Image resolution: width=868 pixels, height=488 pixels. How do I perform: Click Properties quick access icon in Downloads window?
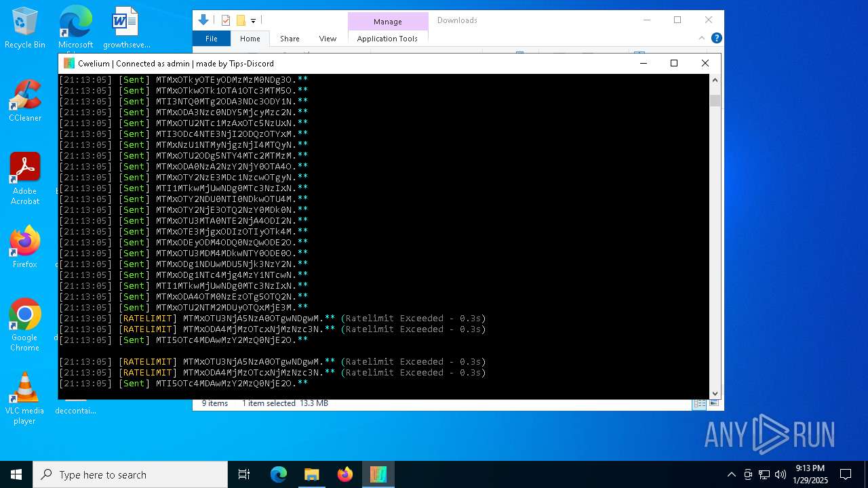226,20
